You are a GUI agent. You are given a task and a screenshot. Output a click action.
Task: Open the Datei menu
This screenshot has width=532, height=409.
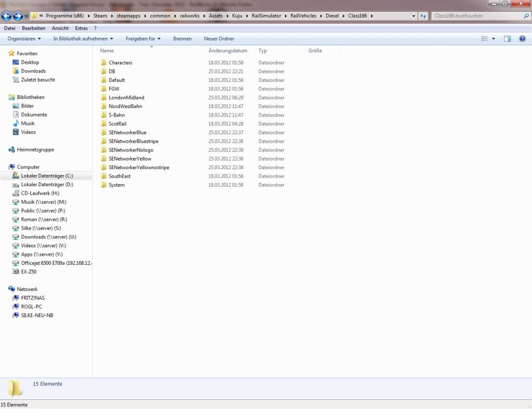tap(10, 28)
